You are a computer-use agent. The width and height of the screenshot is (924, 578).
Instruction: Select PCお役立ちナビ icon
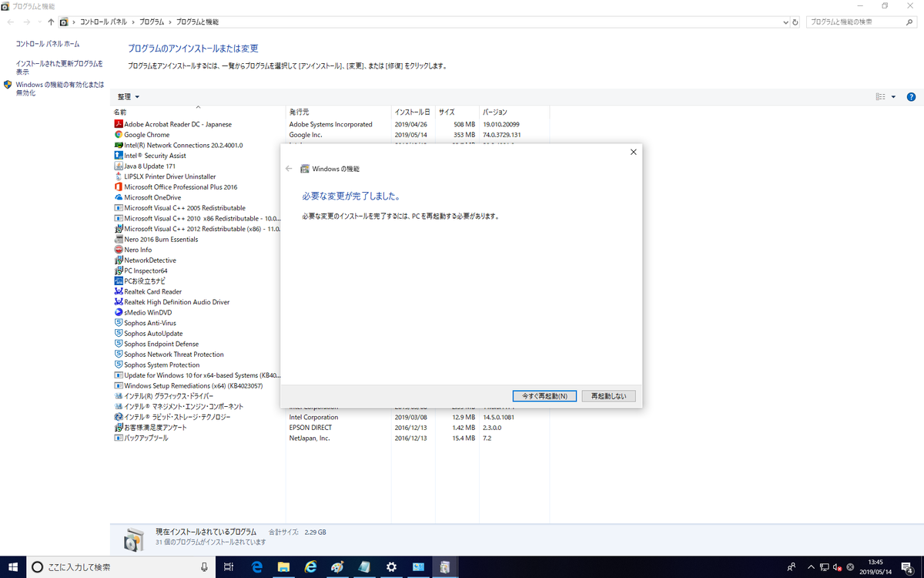pyautogui.click(x=119, y=281)
